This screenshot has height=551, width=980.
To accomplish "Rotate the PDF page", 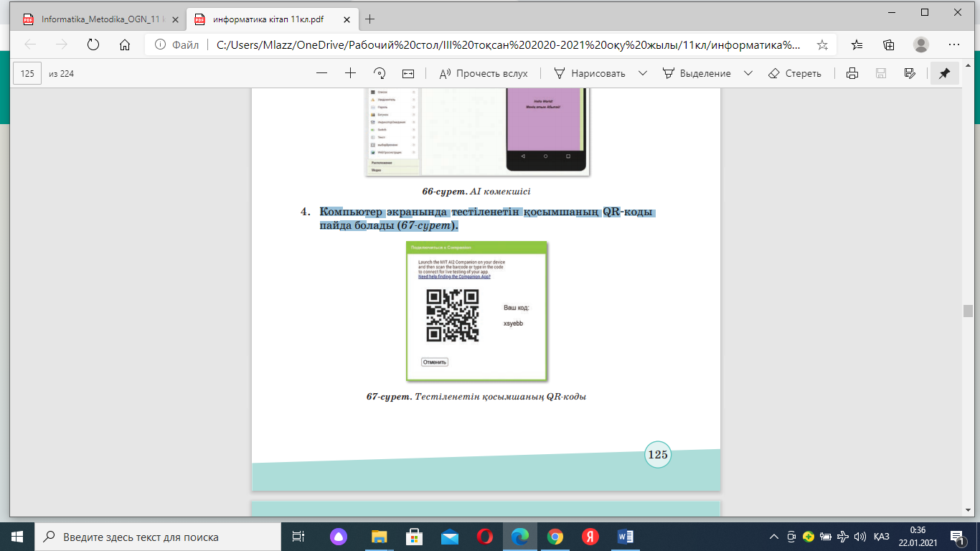I will 380,73.
